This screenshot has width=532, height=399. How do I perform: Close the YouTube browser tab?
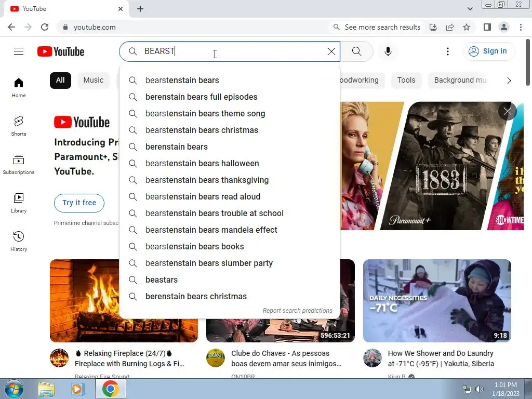point(121,9)
